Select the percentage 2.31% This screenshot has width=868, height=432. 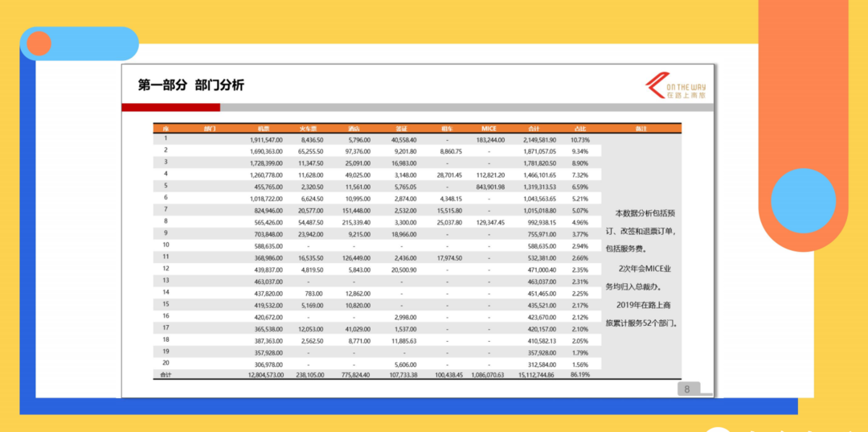tap(580, 282)
